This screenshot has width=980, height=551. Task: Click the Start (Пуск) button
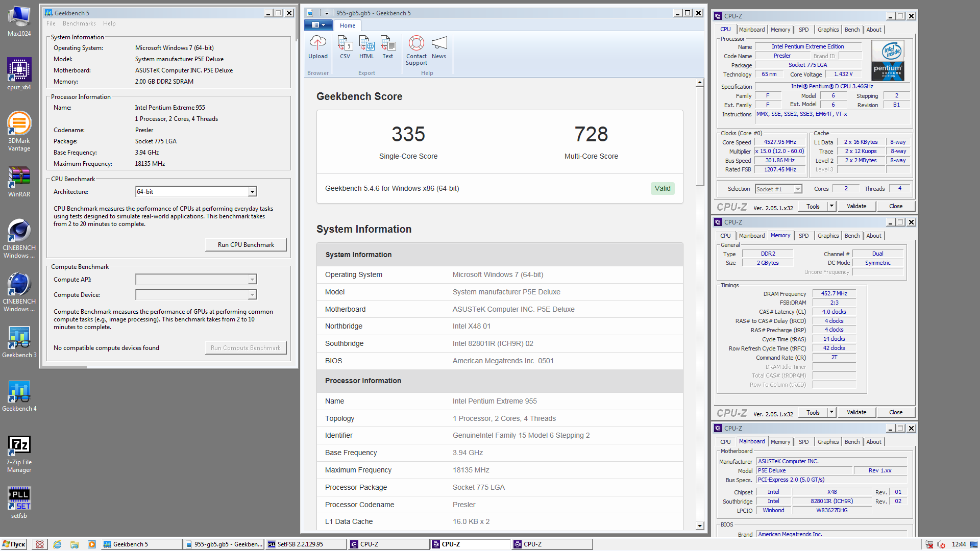tap(14, 544)
